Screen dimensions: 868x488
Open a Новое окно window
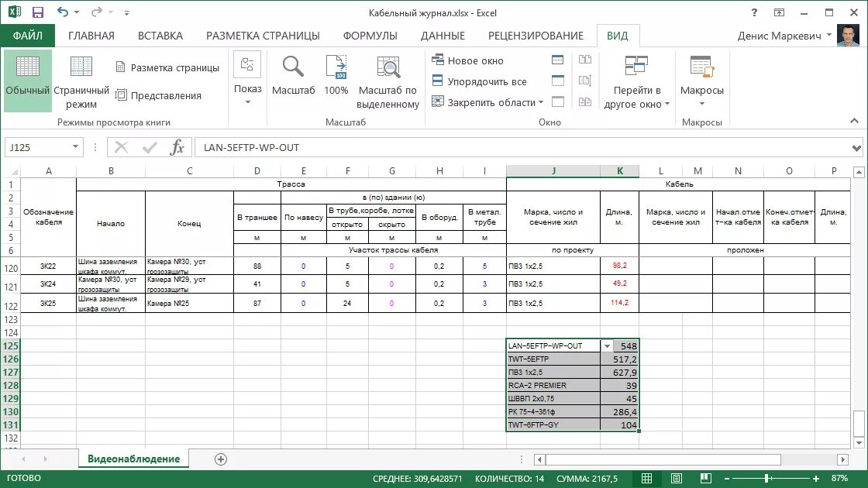(x=468, y=60)
